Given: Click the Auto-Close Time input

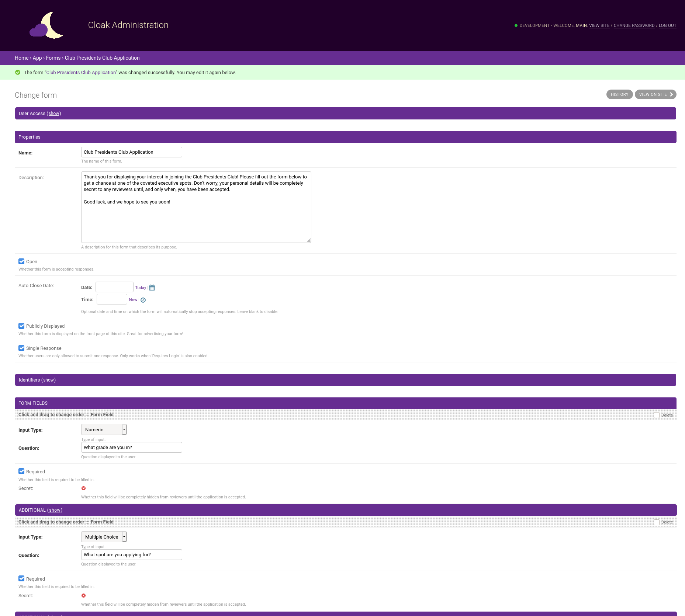Looking at the screenshot, I should [x=112, y=299].
